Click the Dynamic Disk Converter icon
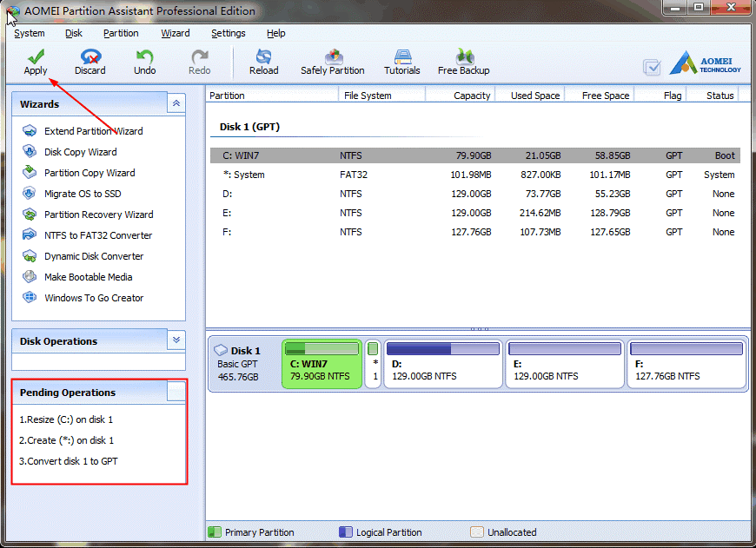The width and height of the screenshot is (756, 548). coord(30,256)
